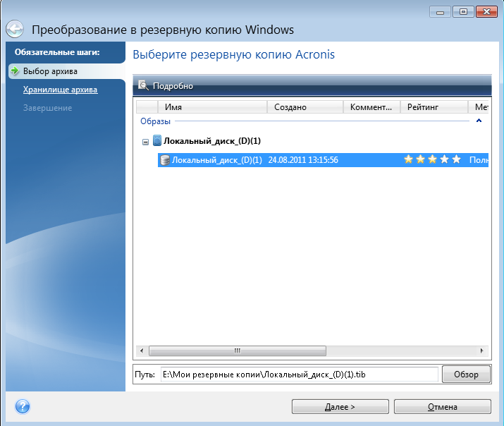Select the Выбор архива step

pyautogui.click(x=49, y=71)
